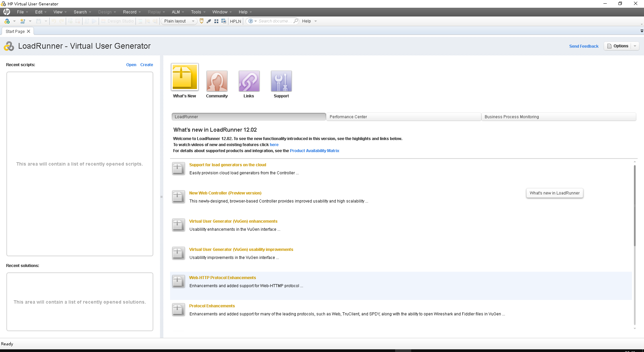Open the ALM menu
644x352 pixels.
point(178,12)
